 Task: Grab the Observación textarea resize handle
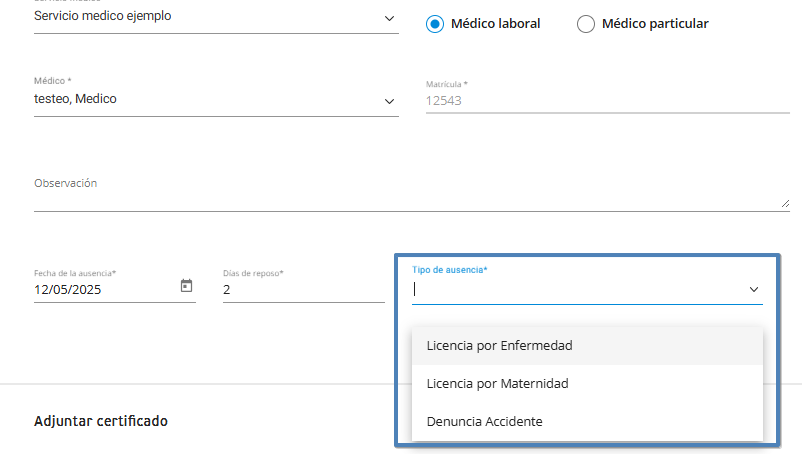[784, 203]
